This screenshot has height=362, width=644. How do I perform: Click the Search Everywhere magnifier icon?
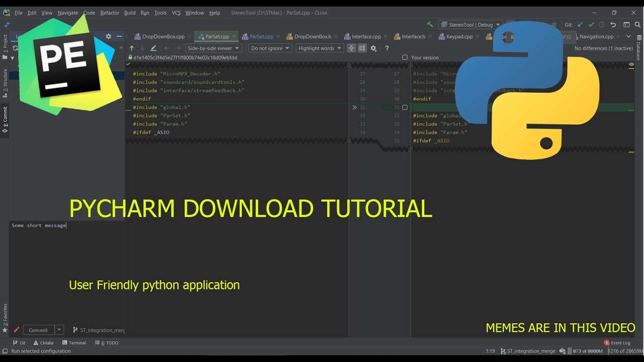click(x=637, y=25)
